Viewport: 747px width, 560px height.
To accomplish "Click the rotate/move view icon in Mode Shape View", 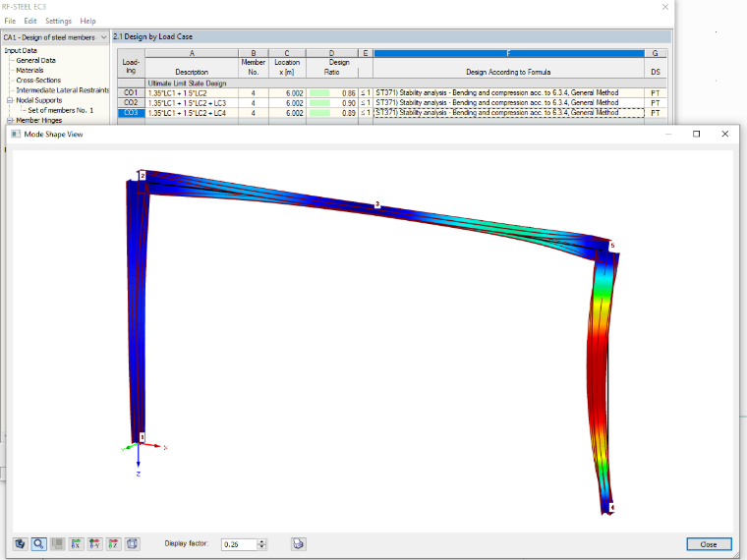I will click(20, 544).
